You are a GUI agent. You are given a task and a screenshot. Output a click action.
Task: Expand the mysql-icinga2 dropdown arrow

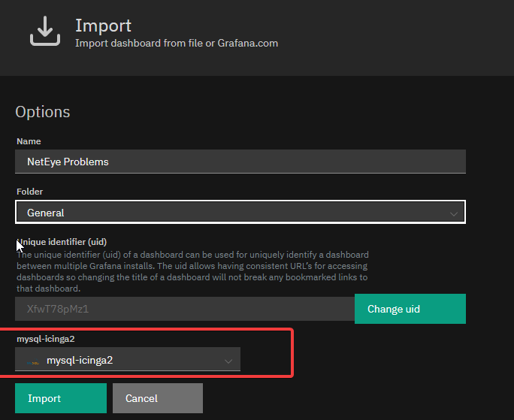click(x=228, y=361)
